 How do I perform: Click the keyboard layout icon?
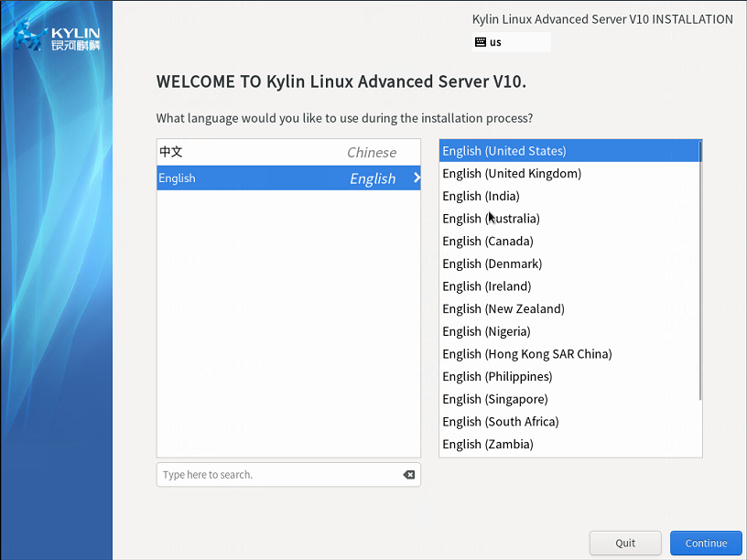[481, 42]
